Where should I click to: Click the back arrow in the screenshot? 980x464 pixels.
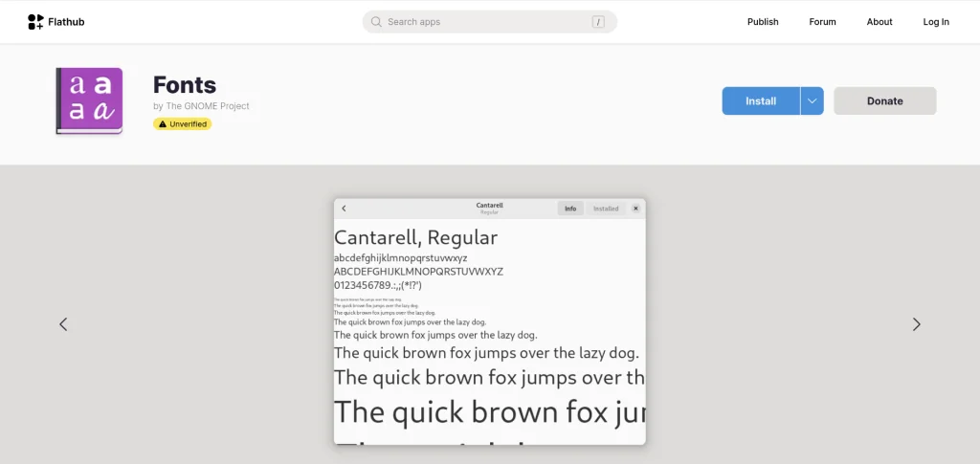pyautogui.click(x=344, y=209)
